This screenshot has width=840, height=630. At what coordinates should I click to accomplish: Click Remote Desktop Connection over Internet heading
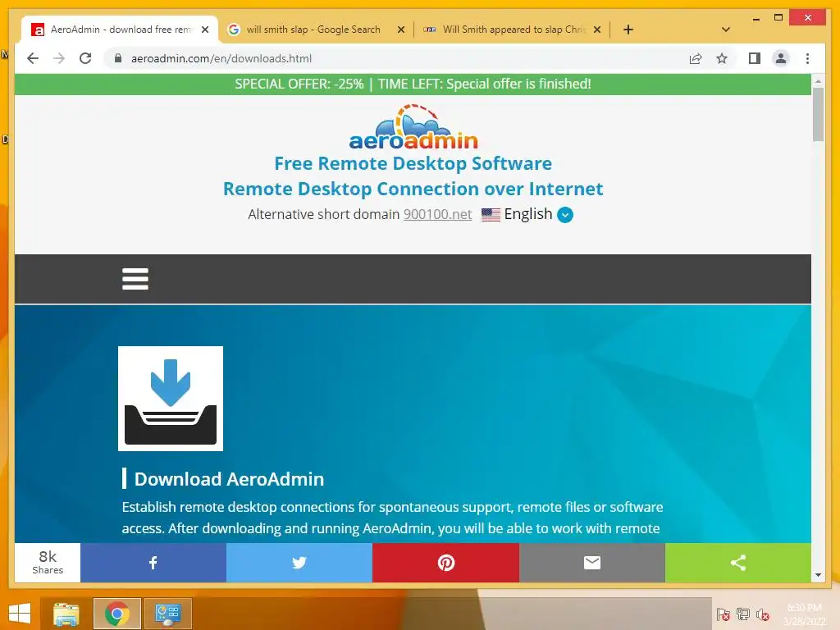(x=413, y=189)
